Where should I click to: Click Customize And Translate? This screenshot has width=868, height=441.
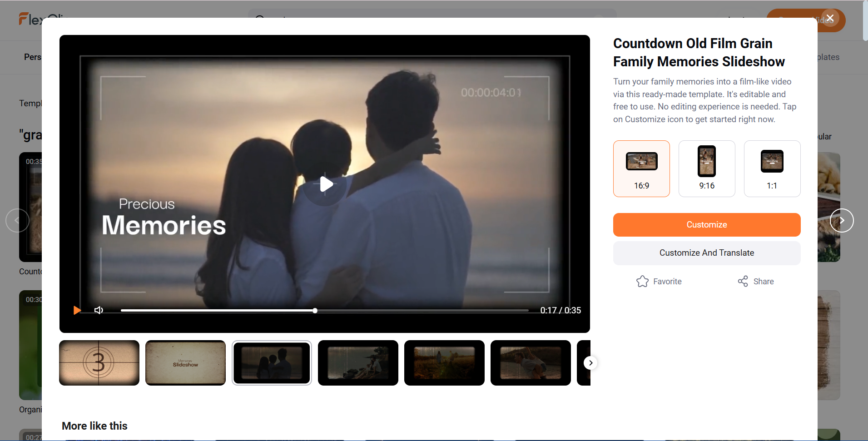[x=707, y=253]
